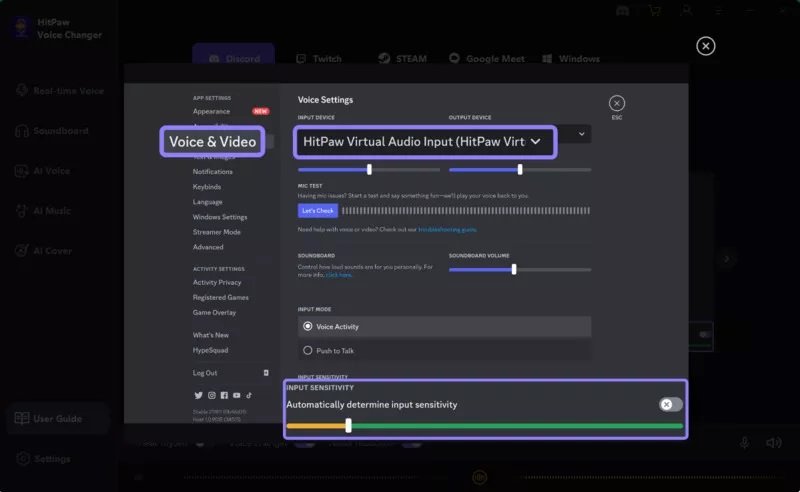
Task: Open the What's New entry
Action: coord(211,335)
